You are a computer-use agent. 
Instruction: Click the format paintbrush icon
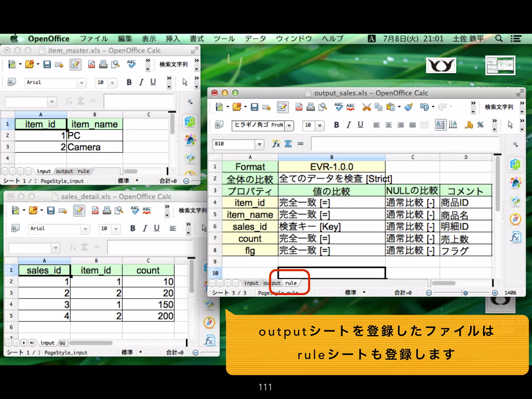(x=408, y=107)
